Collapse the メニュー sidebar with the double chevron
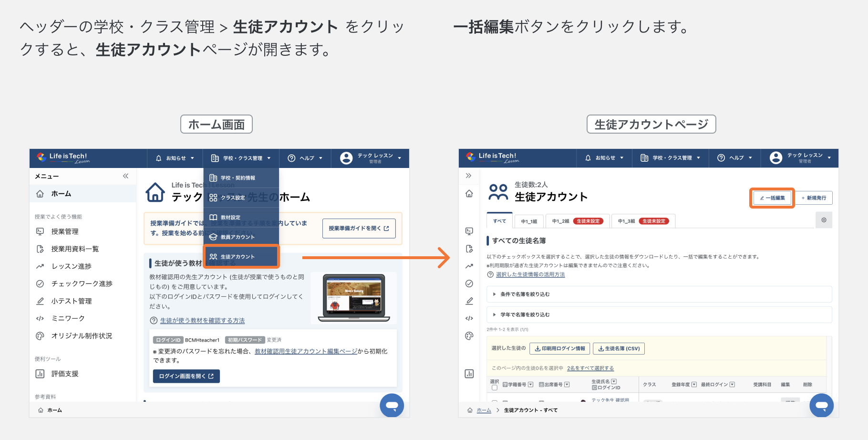This screenshot has width=868, height=440. click(x=125, y=176)
